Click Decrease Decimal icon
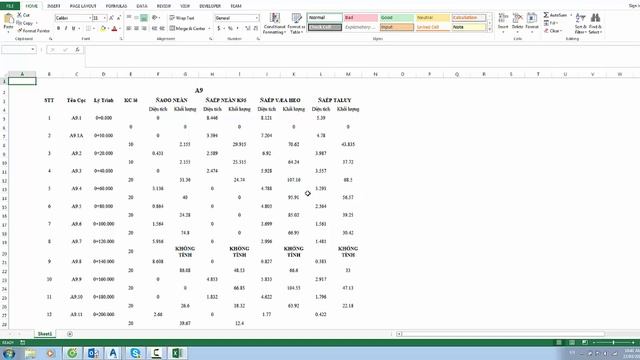The width and height of the screenshot is (640, 360). [256, 29]
